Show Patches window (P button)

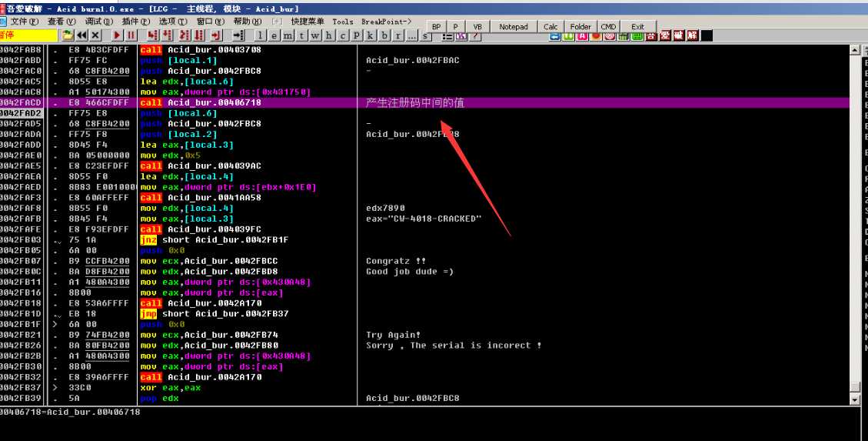[x=357, y=35]
